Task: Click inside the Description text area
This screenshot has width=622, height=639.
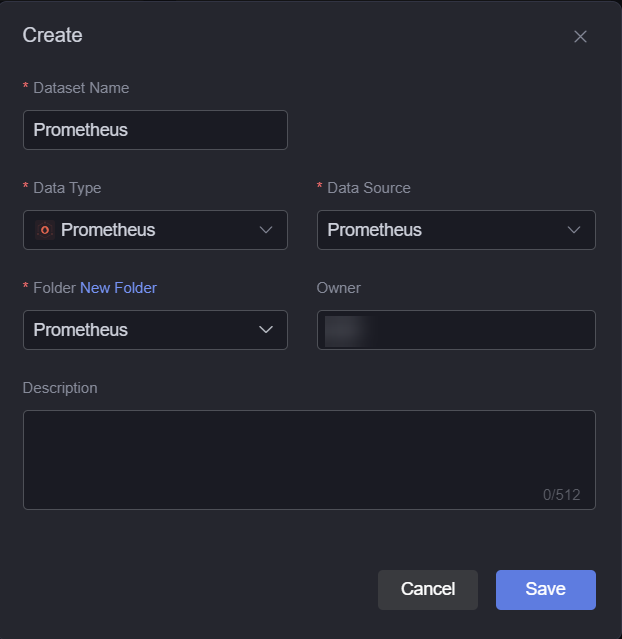Action: coord(309,460)
